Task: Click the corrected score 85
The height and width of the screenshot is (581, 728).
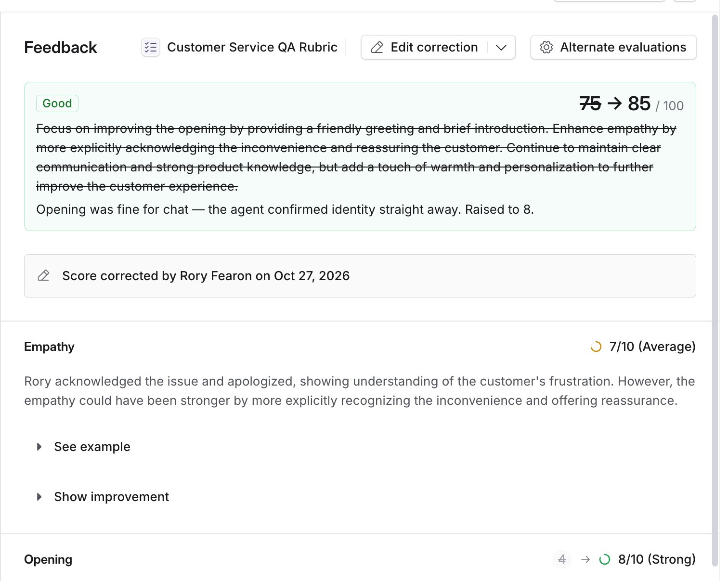Action: click(639, 103)
